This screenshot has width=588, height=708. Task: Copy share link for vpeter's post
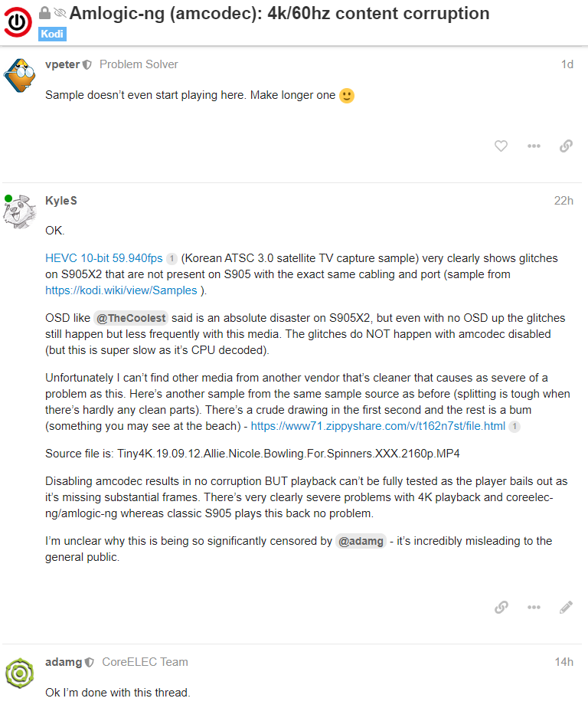pos(566,146)
